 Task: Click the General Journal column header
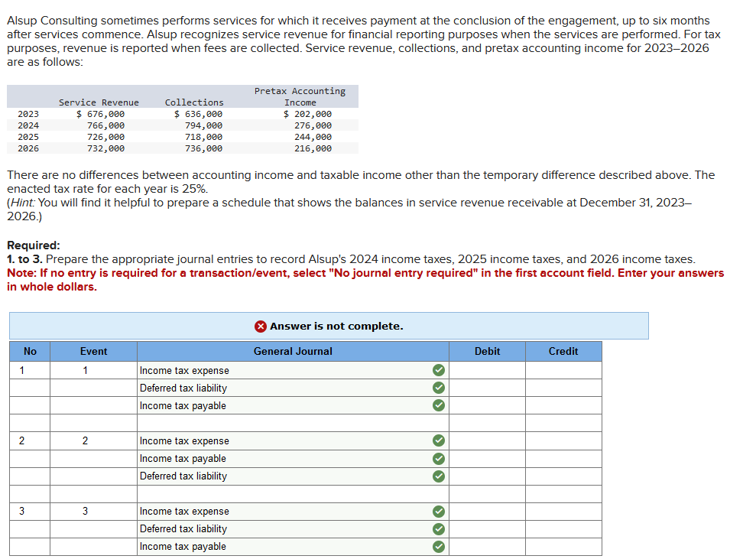click(293, 351)
